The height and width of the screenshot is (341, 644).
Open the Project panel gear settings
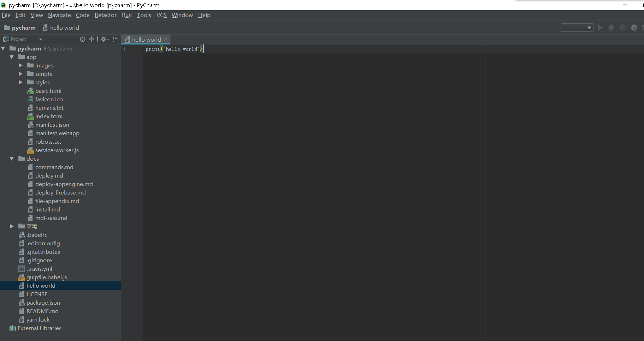(x=104, y=39)
